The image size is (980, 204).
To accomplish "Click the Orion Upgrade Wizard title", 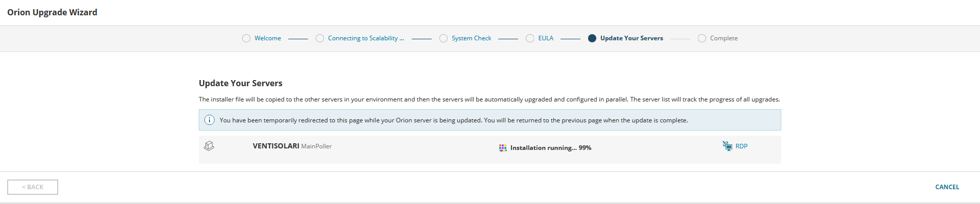I will tap(52, 12).
